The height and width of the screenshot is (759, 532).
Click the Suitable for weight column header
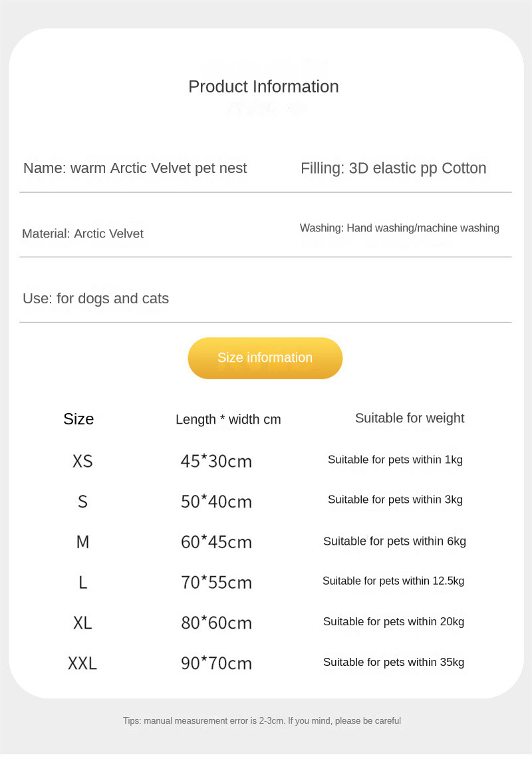pos(410,418)
